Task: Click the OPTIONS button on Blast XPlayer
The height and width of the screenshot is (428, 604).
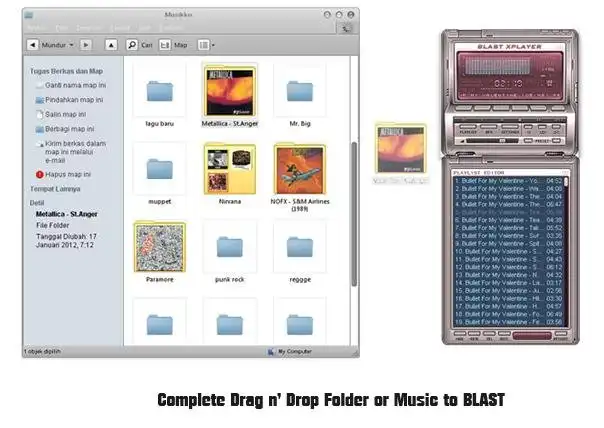Action: tap(510, 128)
